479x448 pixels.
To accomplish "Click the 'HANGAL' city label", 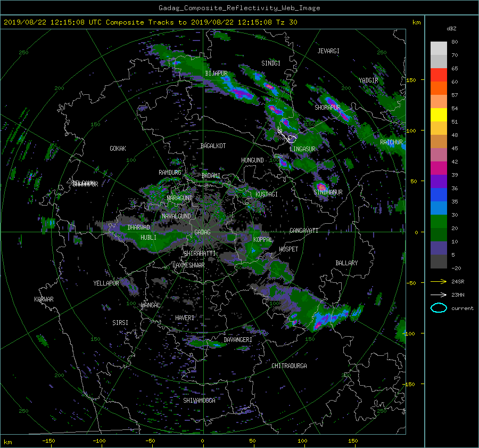I will click(x=151, y=305).
